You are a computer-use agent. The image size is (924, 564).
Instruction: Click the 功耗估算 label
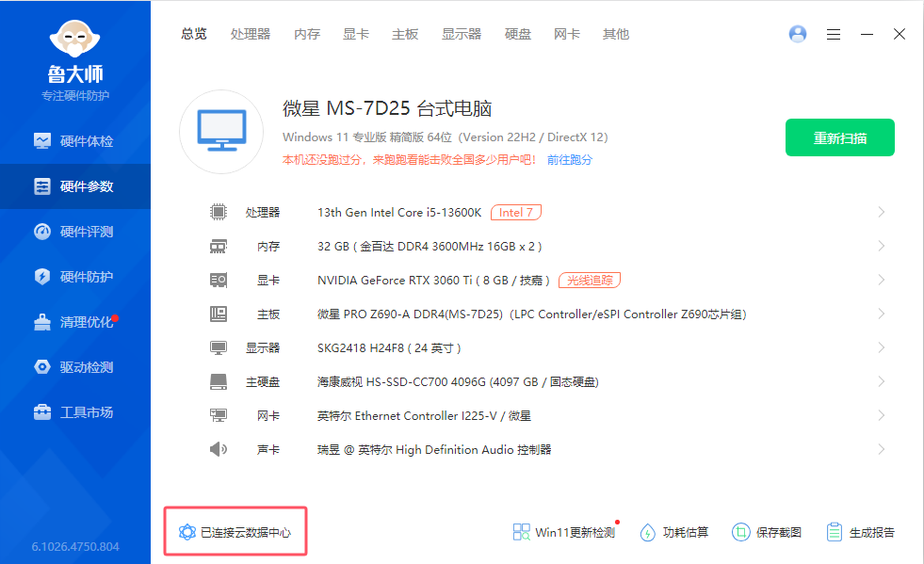click(x=686, y=533)
